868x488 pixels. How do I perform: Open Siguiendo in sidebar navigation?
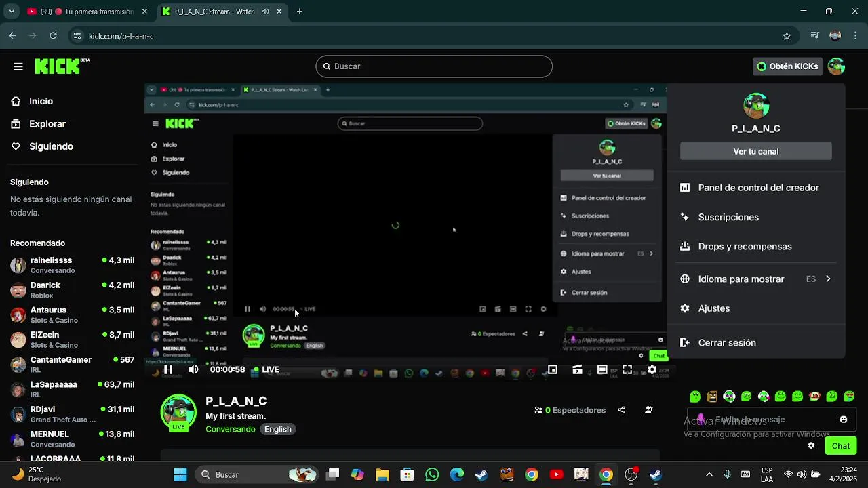pyautogui.click(x=51, y=146)
